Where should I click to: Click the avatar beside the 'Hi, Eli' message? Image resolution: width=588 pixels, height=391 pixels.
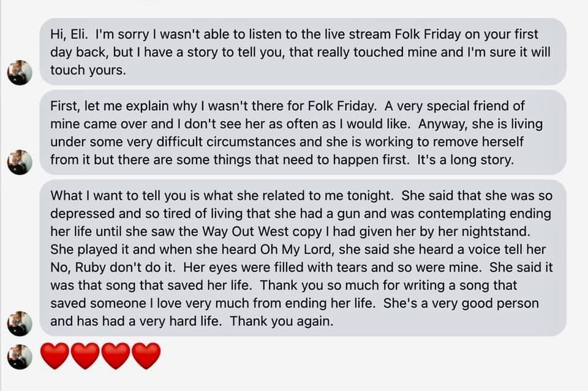point(19,73)
